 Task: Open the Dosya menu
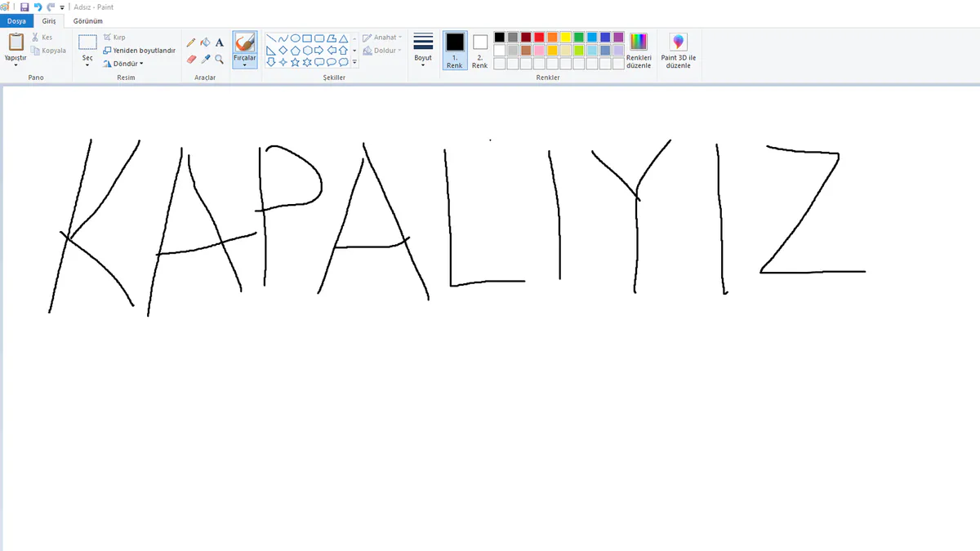tap(16, 20)
